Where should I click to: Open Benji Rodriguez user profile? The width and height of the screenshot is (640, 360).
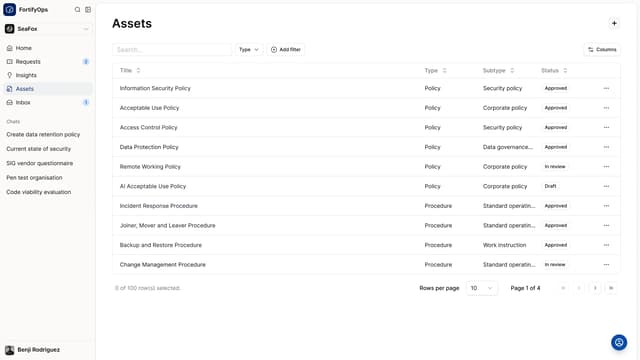click(33, 350)
